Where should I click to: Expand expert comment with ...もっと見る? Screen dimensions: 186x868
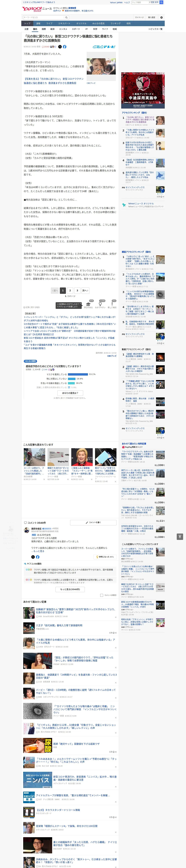tap(38, 551)
